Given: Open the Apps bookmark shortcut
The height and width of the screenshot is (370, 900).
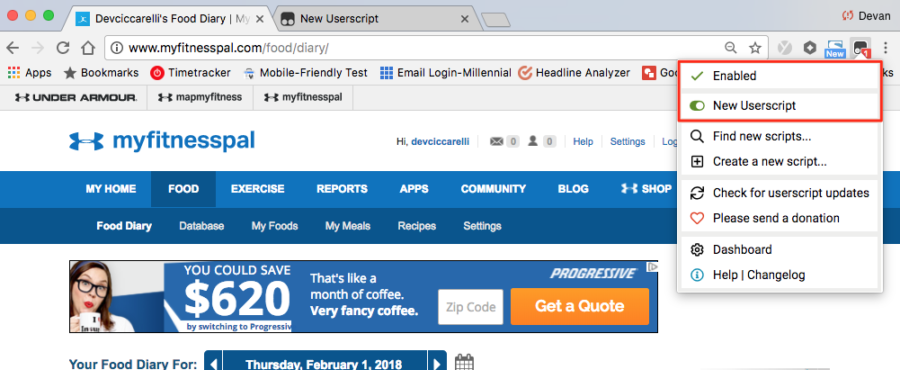Looking at the screenshot, I should pos(29,73).
